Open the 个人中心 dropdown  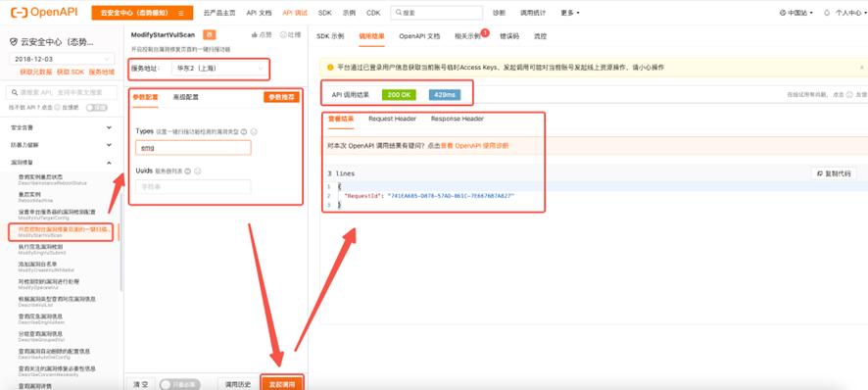click(x=850, y=12)
